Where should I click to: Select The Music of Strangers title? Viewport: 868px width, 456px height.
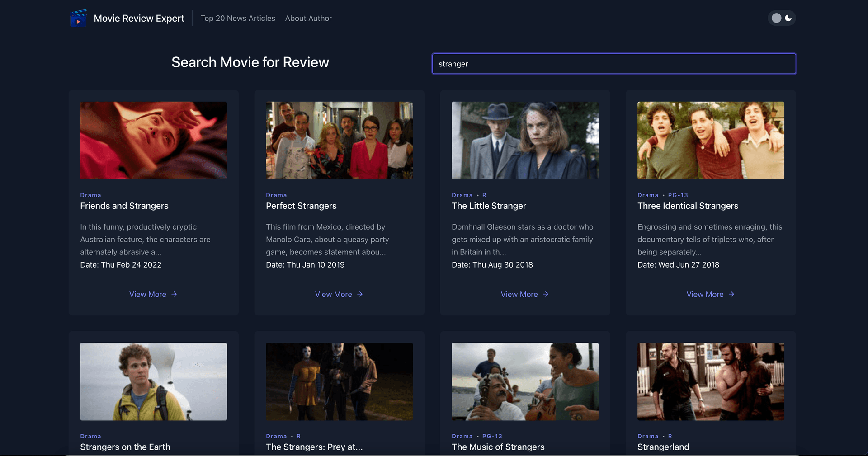[x=498, y=447]
